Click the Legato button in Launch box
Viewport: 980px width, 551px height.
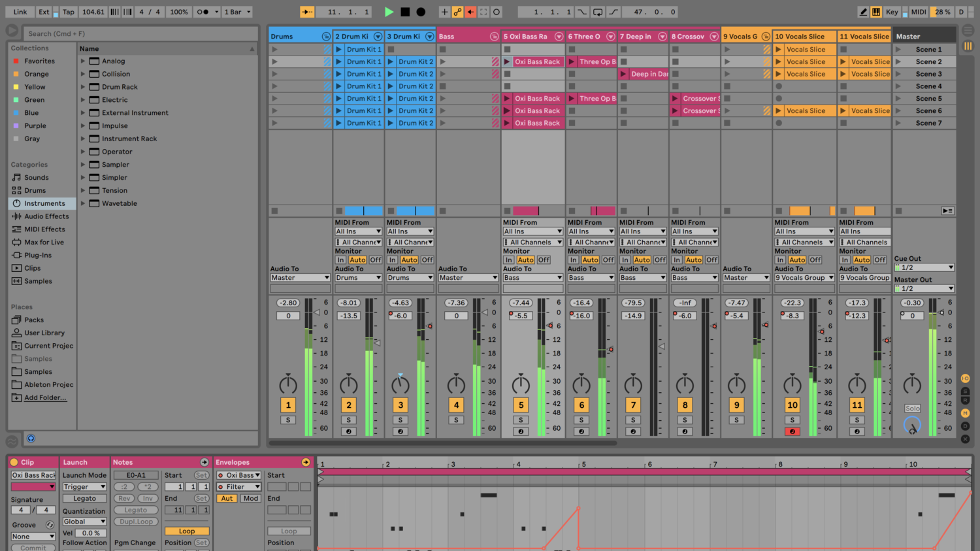click(84, 499)
